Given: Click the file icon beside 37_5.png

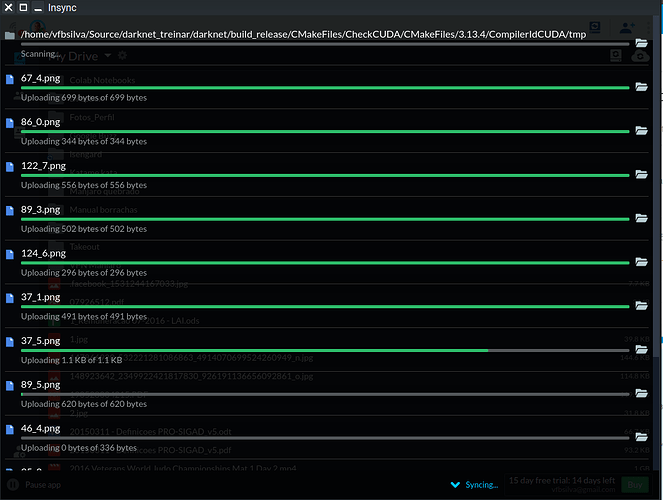Looking at the screenshot, I should pyautogui.click(x=10, y=342).
